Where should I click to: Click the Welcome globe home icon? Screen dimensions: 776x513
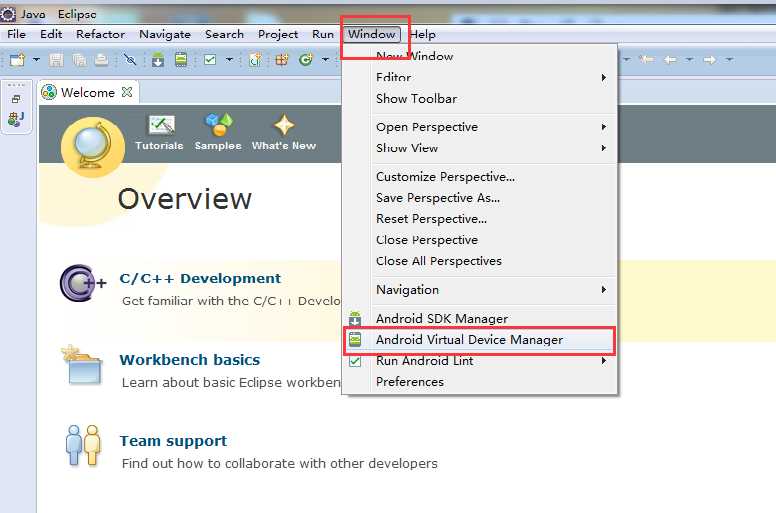point(93,146)
